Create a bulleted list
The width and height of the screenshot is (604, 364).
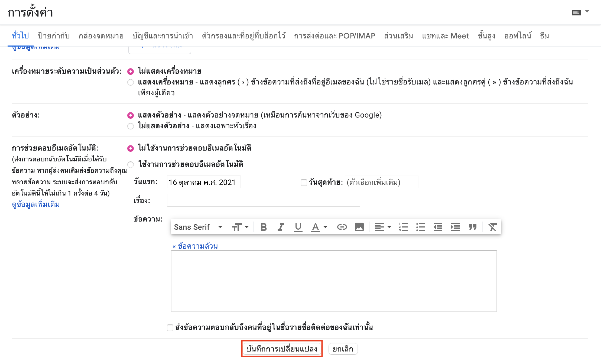(420, 227)
